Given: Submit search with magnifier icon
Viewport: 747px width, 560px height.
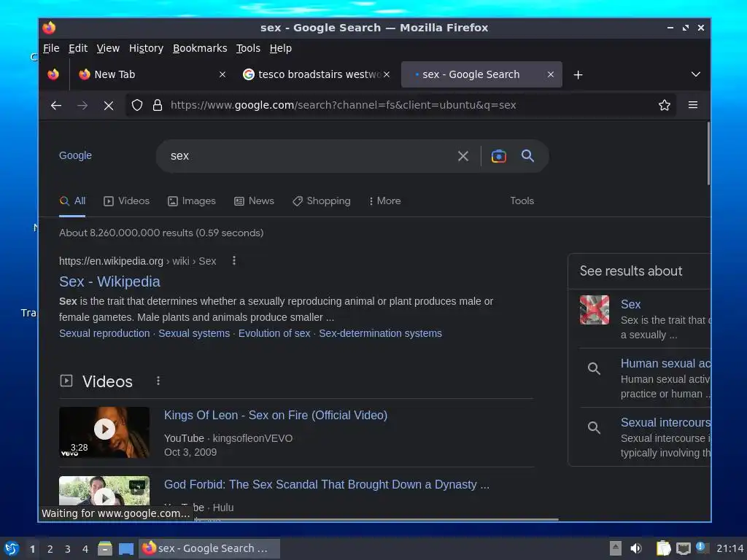Looking at the screenshot, I should [527, 156].
